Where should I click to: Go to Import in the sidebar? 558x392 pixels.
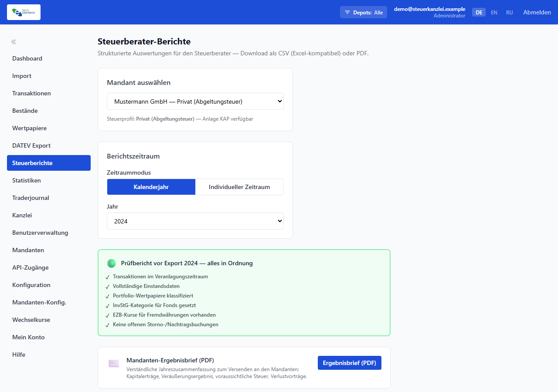click(x=49, y=76)
